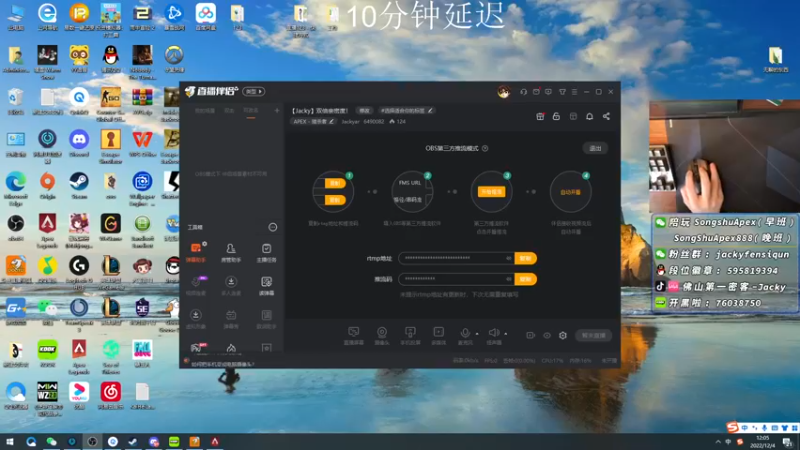Open the hamburger menu in the title bar
Image resolution: width=800 pixels, height=450 pixels.
pos(574,92)
